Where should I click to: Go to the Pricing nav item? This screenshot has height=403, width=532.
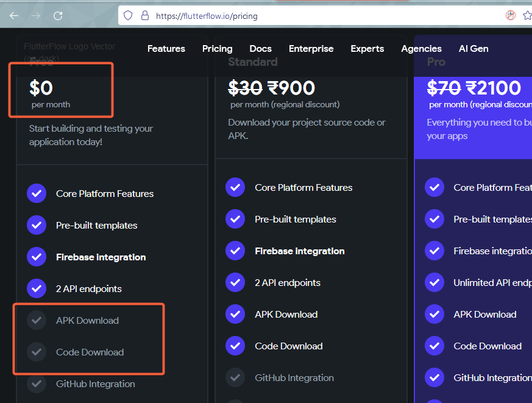[218, 49]
